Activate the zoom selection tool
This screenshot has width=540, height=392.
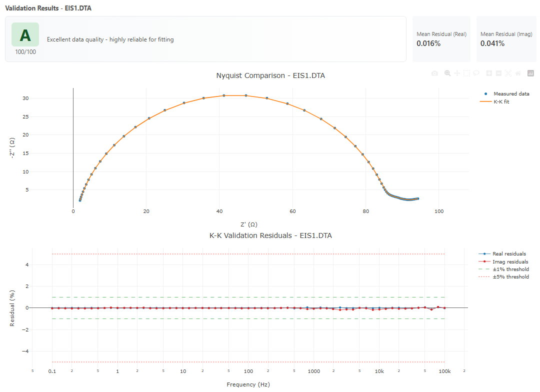coord(446,73)
